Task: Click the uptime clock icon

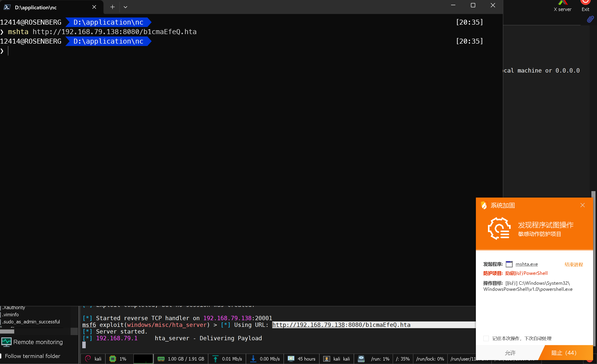Action: (291, 359)
